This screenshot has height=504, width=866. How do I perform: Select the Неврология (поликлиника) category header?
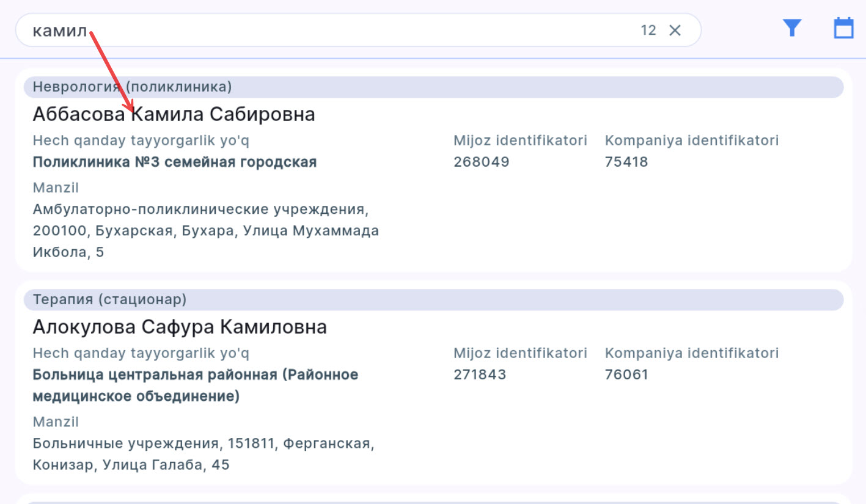tap(132, 87)
